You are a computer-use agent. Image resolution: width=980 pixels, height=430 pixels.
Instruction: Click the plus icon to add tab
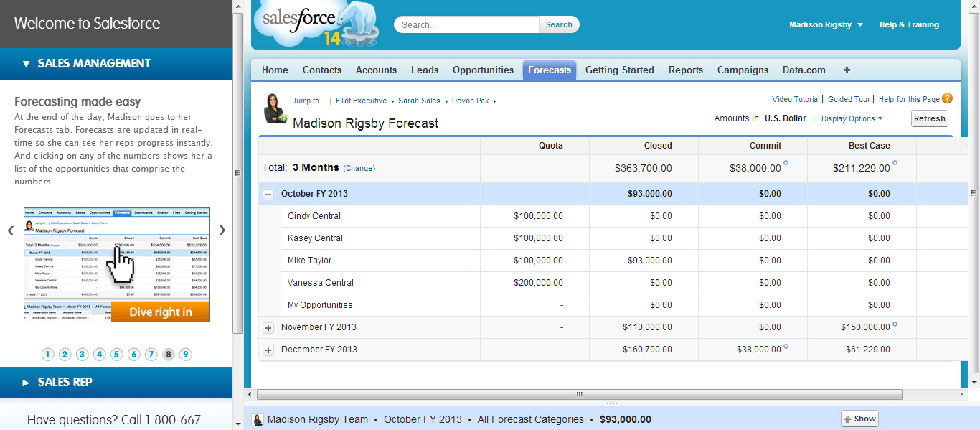coord(847,70)
